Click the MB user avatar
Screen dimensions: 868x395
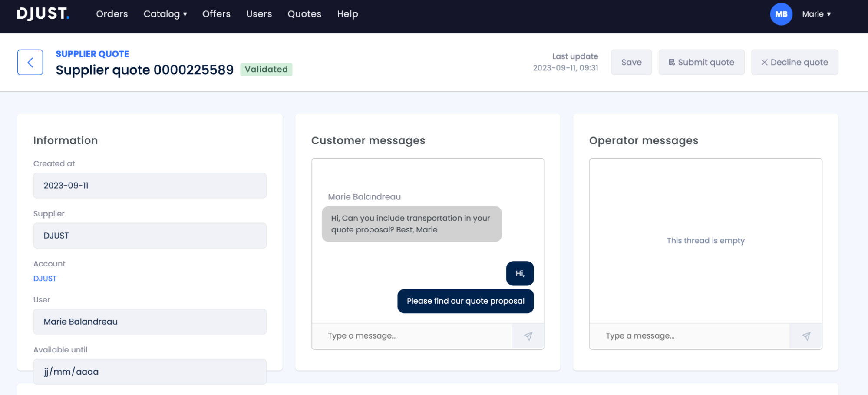(x=781, y=14)
